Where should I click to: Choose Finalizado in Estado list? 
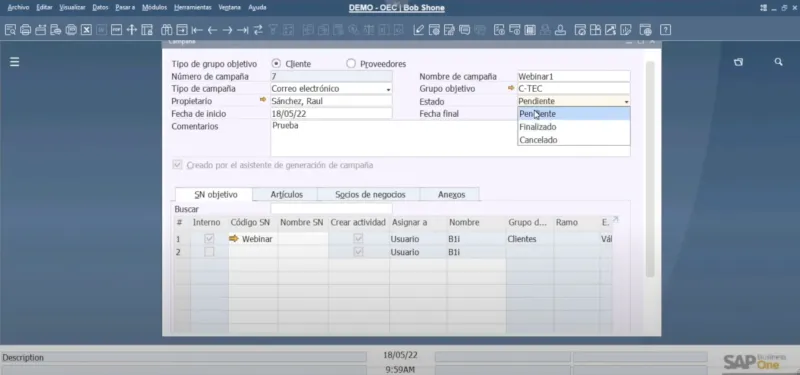tap(573, 127)
